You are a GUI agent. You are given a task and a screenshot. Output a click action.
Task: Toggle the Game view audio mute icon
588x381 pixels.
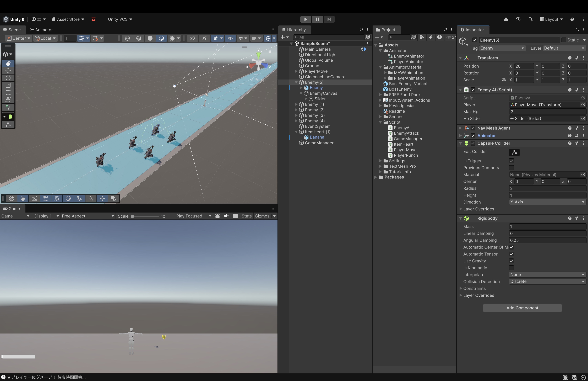click(226, 216)
